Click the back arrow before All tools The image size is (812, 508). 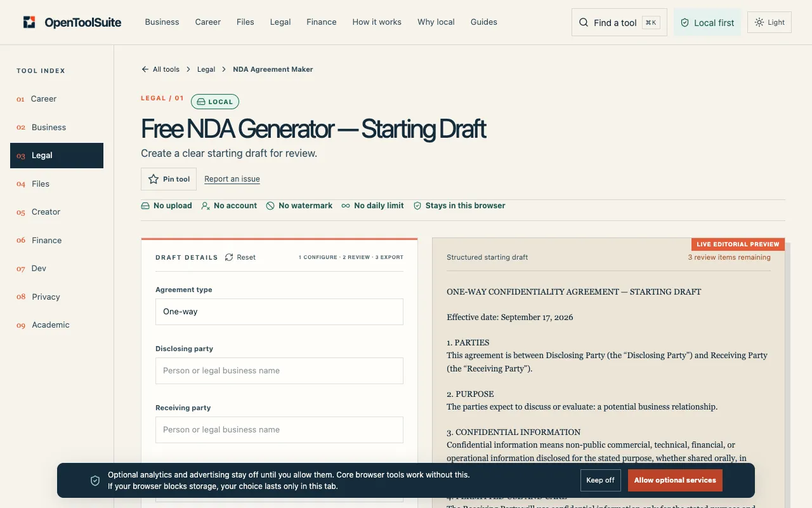tap(145, 69)
